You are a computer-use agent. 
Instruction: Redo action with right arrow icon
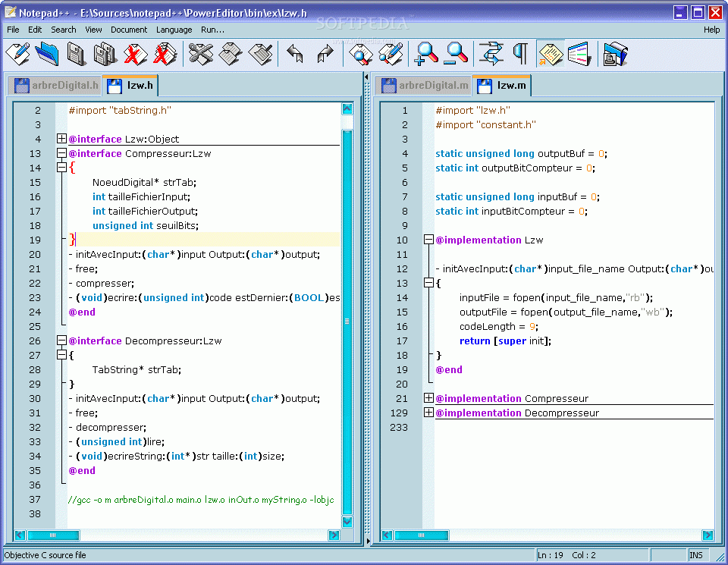[x=325, y=53]
